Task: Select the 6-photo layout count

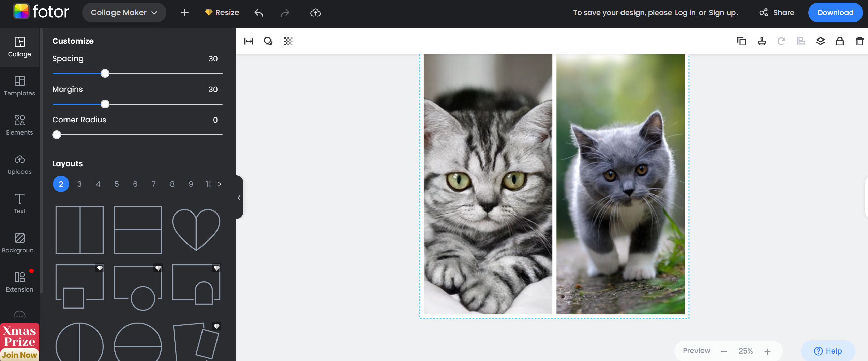Action: click(x=135, y=184)
